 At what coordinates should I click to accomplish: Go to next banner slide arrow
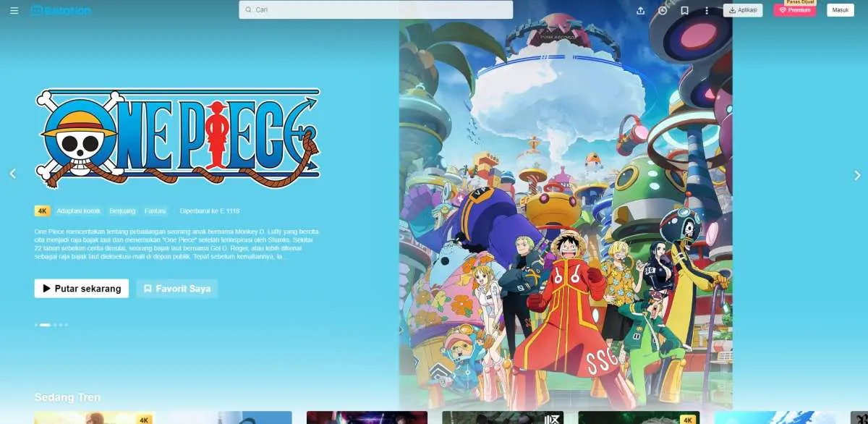tap(857, 175)
